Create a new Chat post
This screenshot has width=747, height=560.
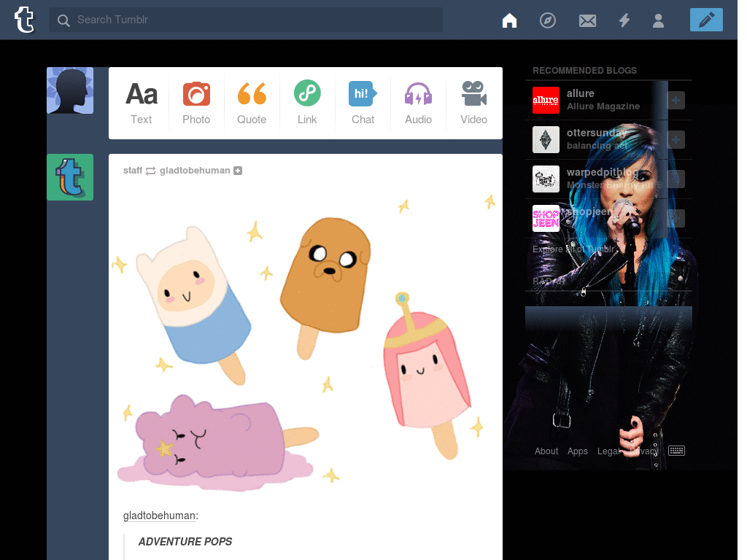pyautogui.click(x=363, y=103)
